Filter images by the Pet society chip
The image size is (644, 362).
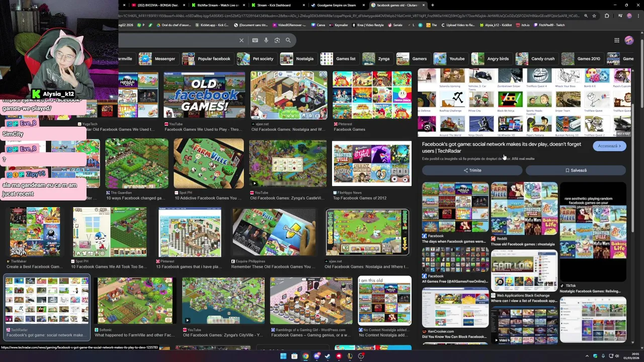click(256, 59)
